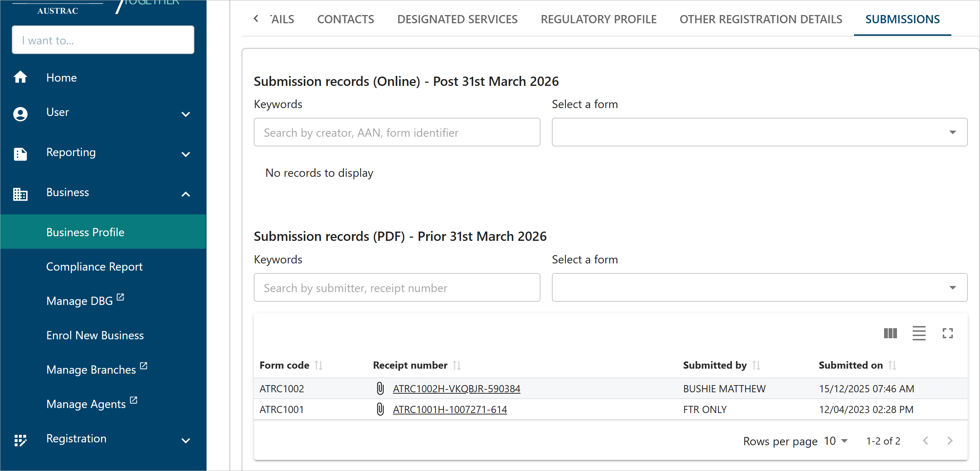Open the Rows per page dropdown

835,441
